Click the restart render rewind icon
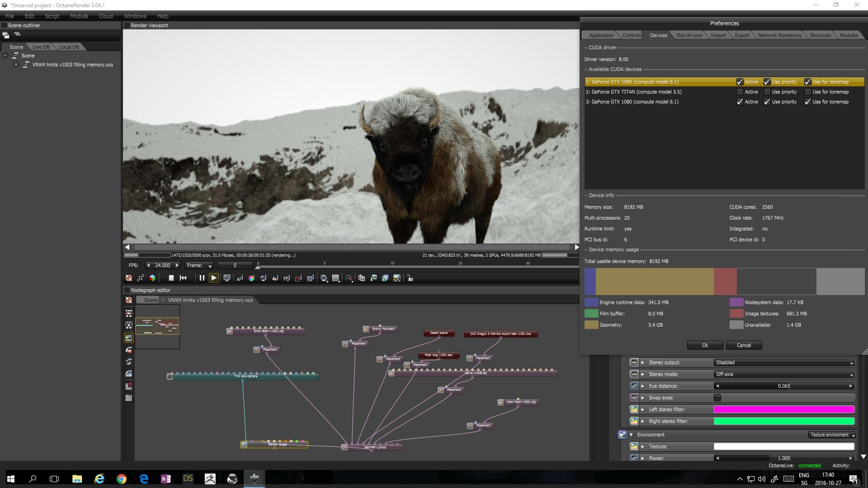Viewport: 868px width, 488px height. pyautogui.click(x=183, y=278)
